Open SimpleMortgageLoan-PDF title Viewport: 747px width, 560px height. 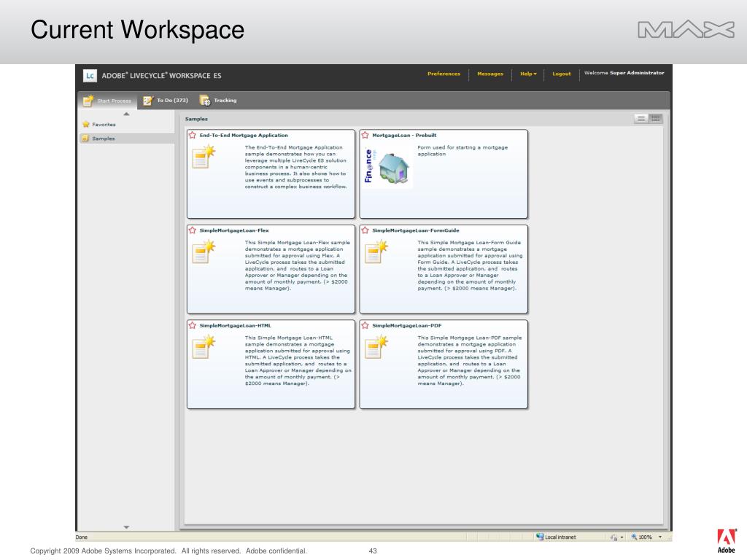coord(406,326)
